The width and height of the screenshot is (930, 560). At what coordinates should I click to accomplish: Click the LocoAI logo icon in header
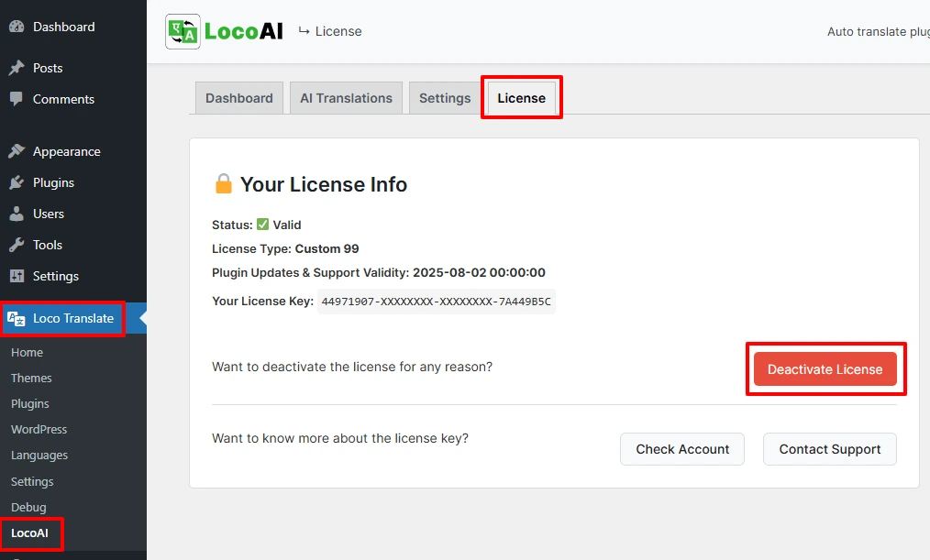click(x=183, y=31)
